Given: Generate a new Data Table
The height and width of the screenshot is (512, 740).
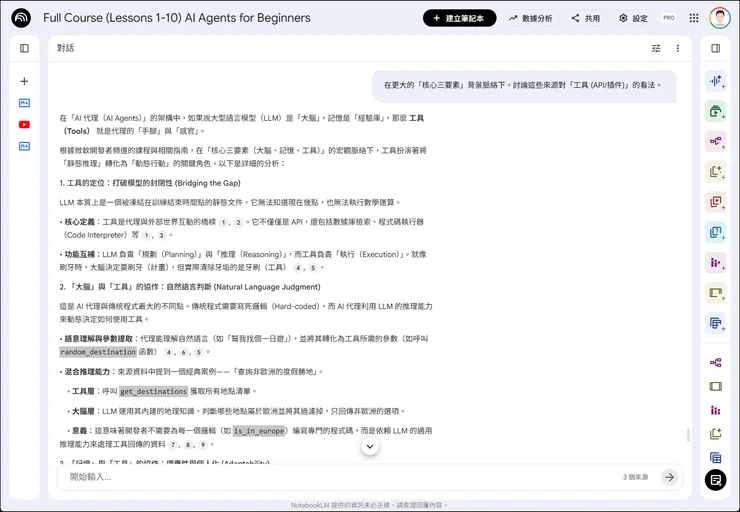Looking at the screenshot, I should pyautogui.click(x=716, y=323).
